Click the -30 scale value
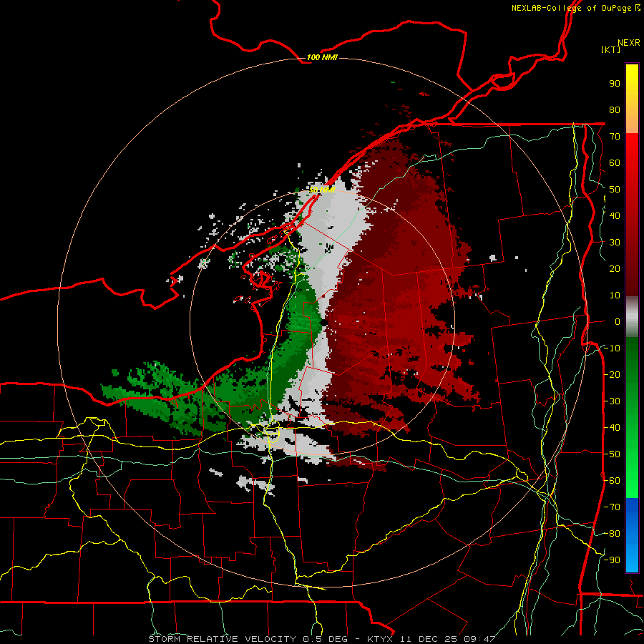This screenshot has width=644, height=644. coord(612,401)
